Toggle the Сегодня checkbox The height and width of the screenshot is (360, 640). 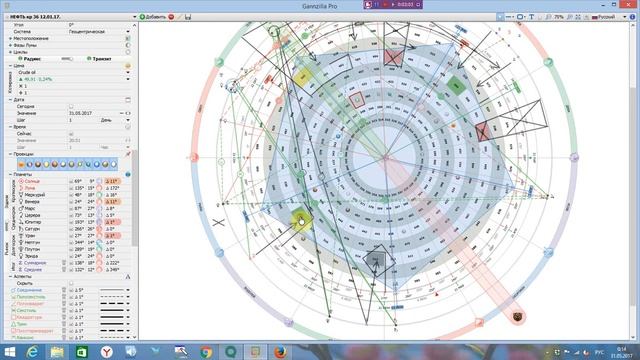click(x=71, y=107)
